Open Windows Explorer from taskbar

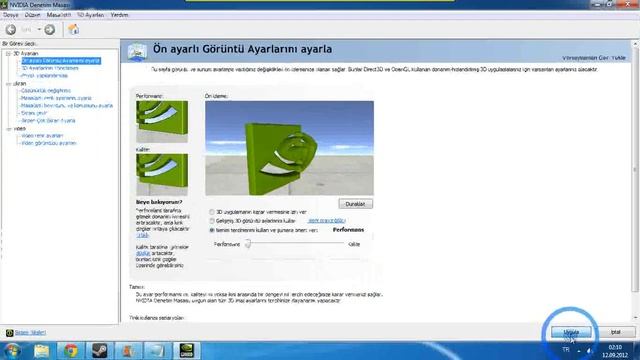pos(42,351)
